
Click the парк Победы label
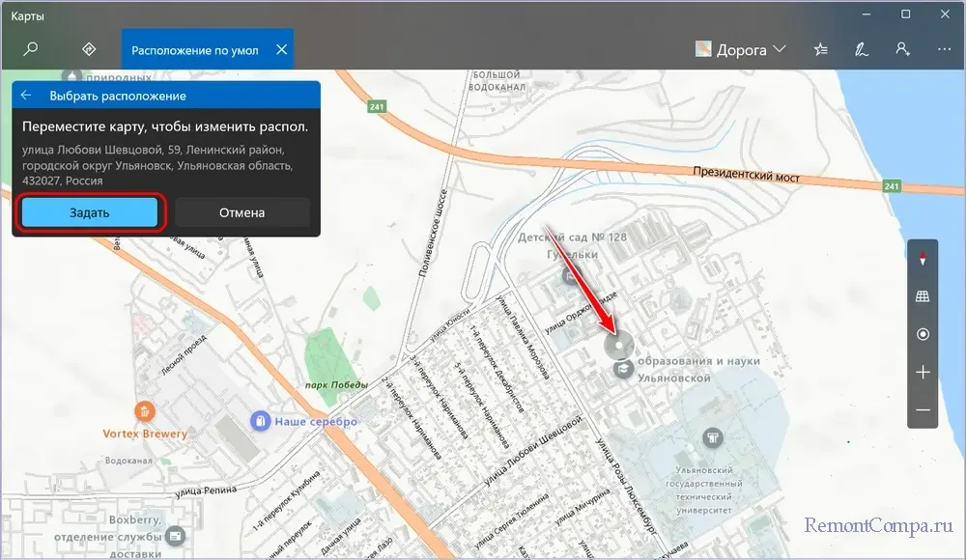tap(336, 385)
